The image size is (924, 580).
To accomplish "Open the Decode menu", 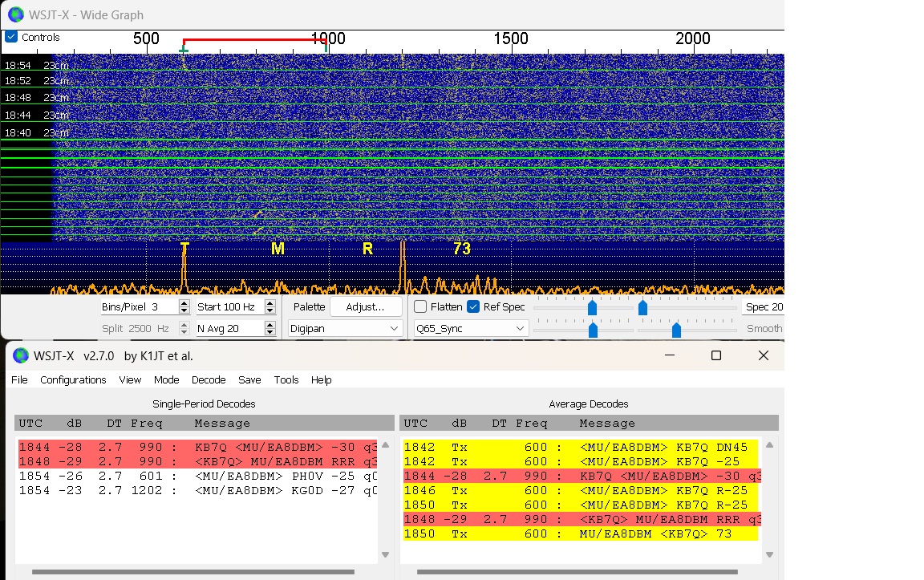I will (209, 379).
